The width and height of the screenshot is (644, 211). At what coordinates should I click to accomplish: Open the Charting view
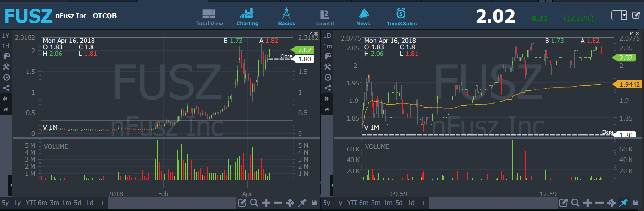click(247, 18)
